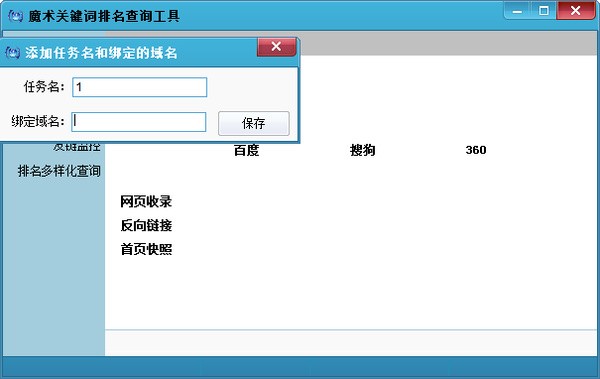Viewport: 600px width, 379px height.
Task: Maximize the main application window
Action: point(543,11)
